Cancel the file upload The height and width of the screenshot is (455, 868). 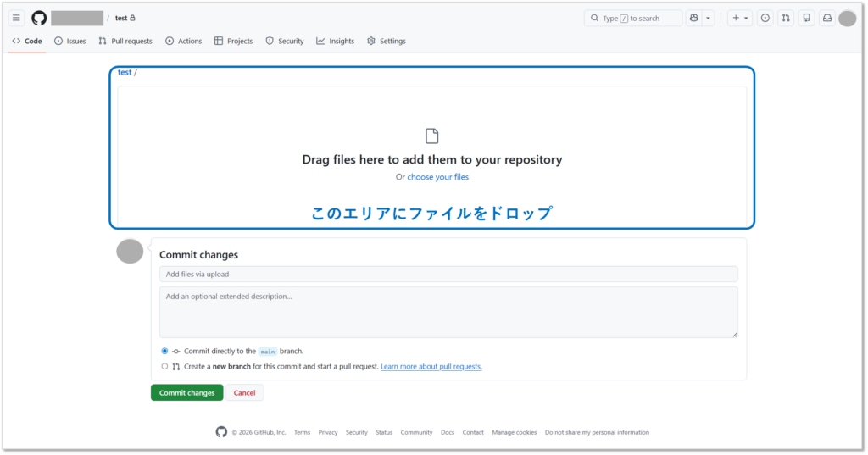click(x=244, y=392)
